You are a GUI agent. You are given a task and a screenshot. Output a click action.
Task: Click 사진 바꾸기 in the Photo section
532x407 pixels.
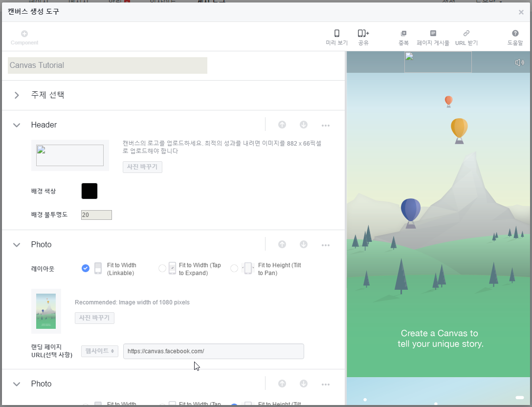tap(94, 318)
